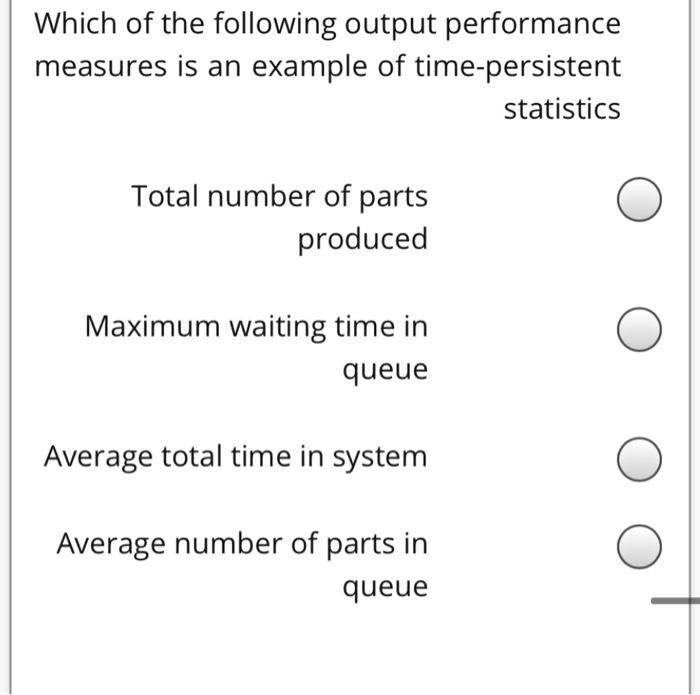This screenshot has height=695, width=700.
Task: Click the "Average number of parts in" label text
Action: point(242,545)
